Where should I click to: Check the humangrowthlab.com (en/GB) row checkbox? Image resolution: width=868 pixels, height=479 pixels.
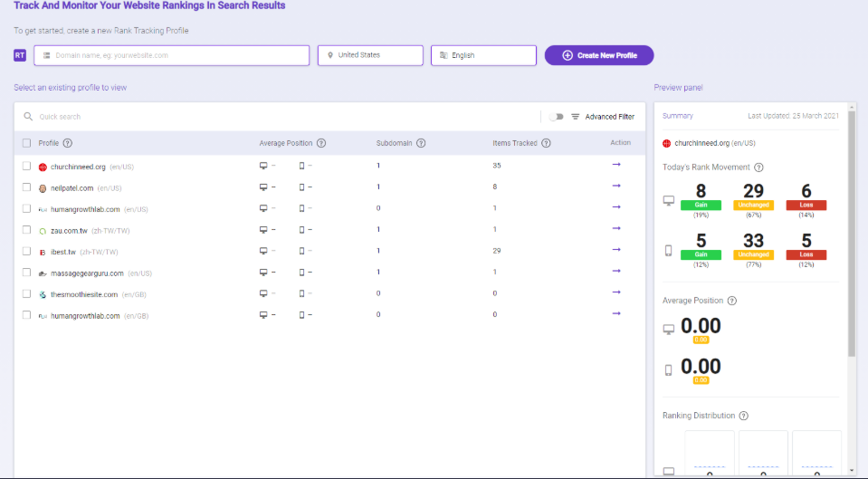click(26, 315)
